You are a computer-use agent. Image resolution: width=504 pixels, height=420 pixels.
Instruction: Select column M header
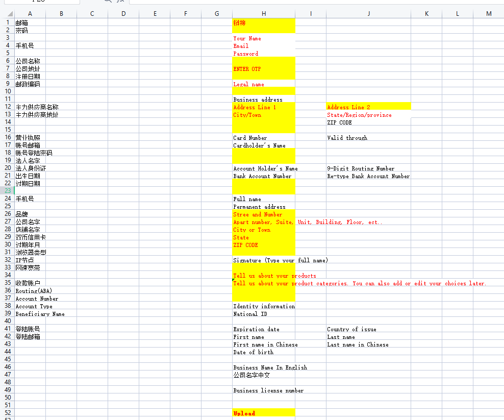489,13
